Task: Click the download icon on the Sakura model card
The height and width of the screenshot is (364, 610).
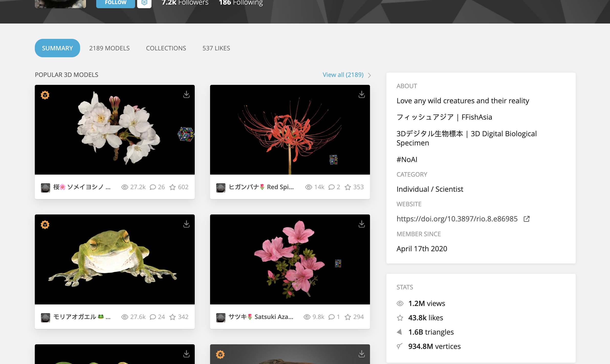Action: (187, 95)
